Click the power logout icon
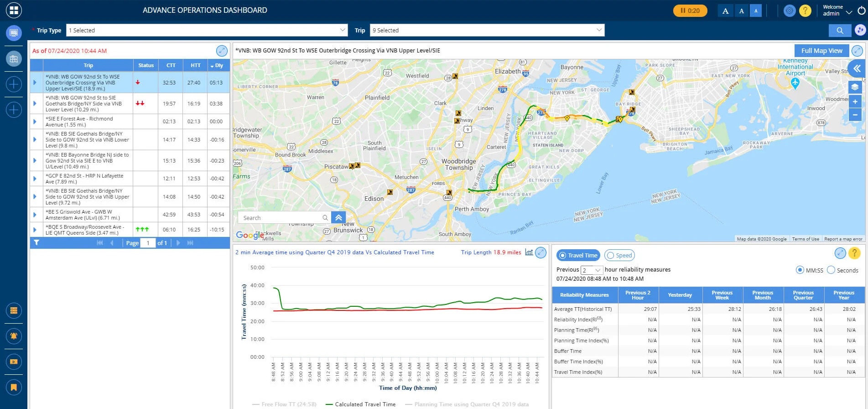The height and width of the screenshot is (409, 868). (x=861, y=10)
